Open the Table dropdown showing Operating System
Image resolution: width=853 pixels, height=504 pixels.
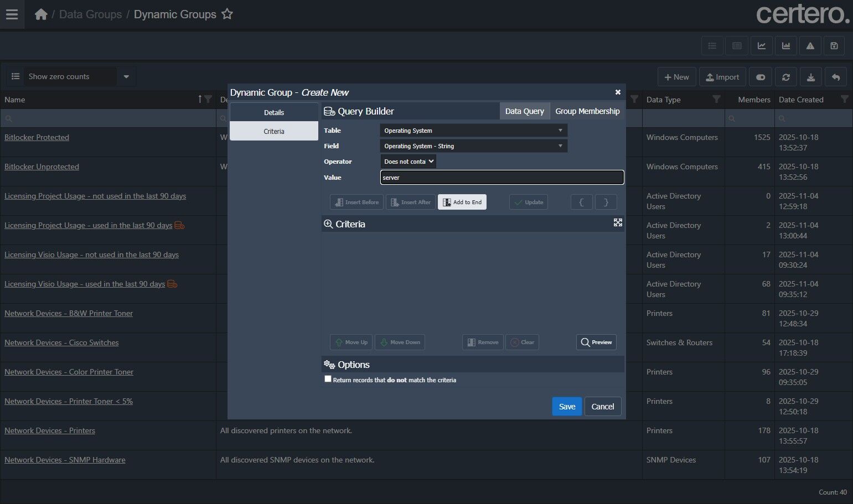473,131
